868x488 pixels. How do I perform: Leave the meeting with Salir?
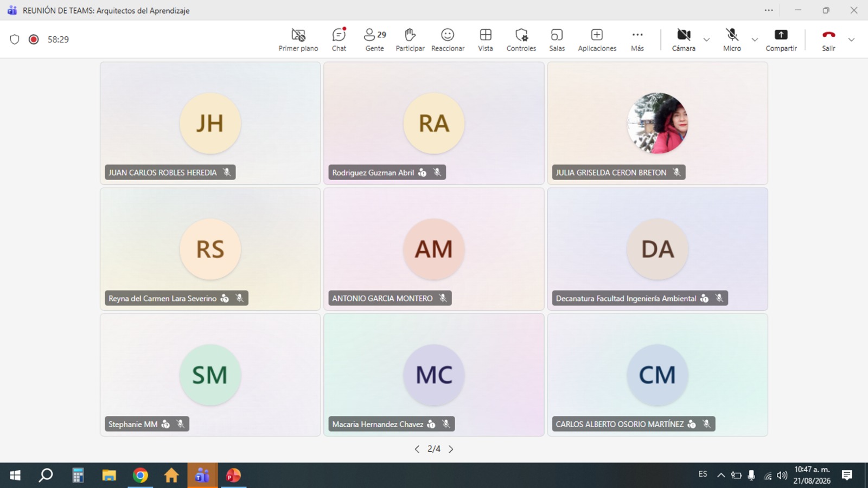[828, 40]
